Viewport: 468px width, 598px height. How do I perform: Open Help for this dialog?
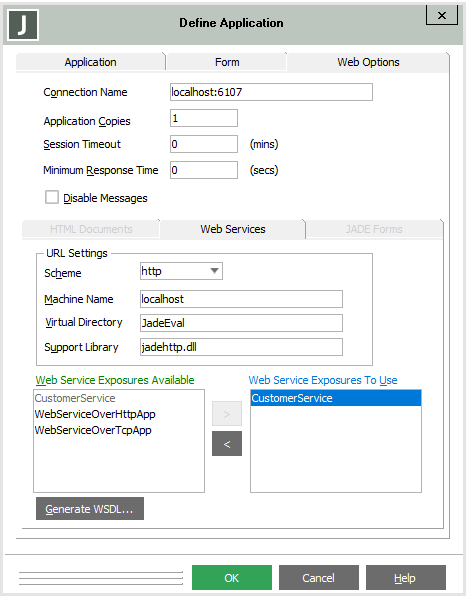click(x=405, y=578)
